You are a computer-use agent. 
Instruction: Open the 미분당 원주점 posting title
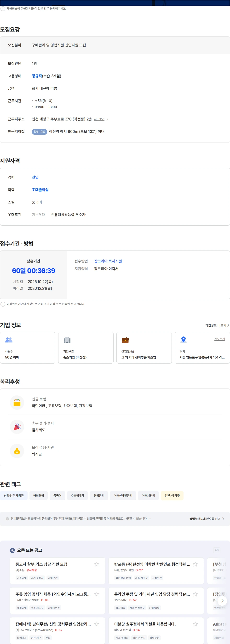click(x=145, y=625)
